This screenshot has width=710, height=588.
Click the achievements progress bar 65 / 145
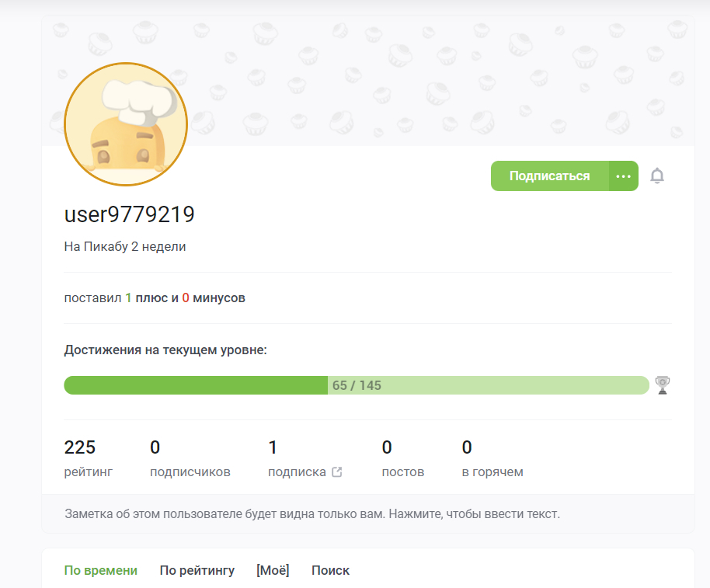click(357, 385)
